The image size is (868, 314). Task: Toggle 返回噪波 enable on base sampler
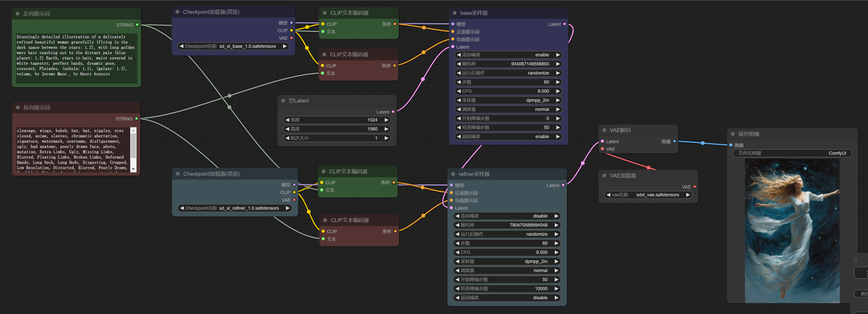508,137
